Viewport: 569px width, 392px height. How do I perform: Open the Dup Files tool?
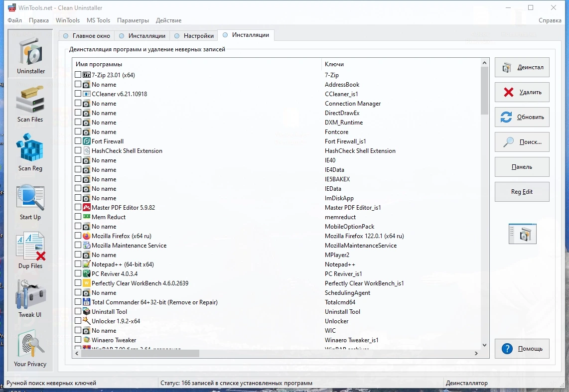(30, 251)
